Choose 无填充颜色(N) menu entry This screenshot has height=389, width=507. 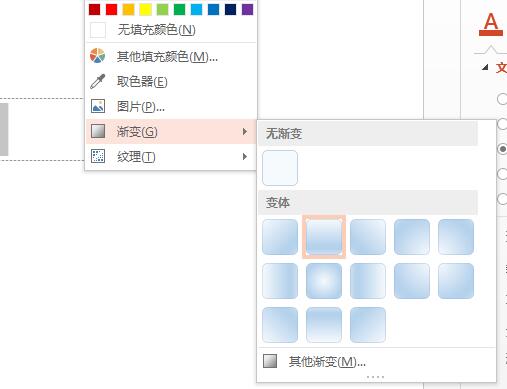coord(171,30)
